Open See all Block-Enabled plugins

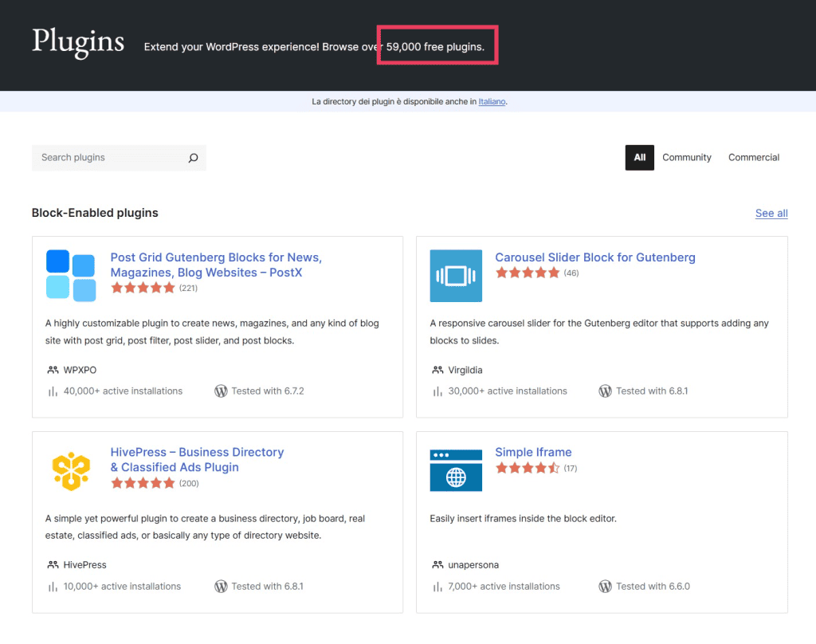[771, 213]
